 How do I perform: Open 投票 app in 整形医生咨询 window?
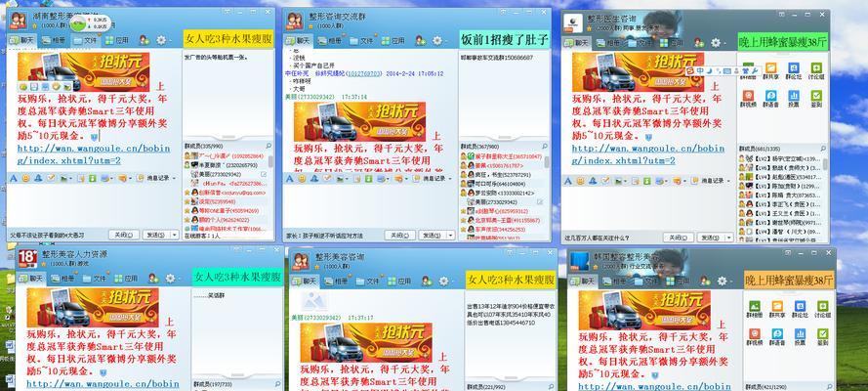[793, 99]
